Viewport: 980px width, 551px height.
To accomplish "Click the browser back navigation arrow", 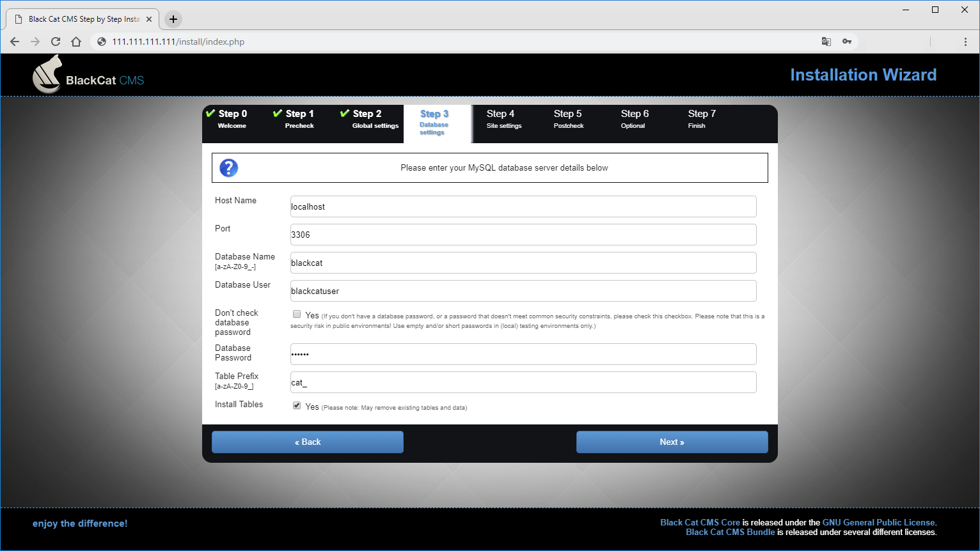I will point(15,42).
